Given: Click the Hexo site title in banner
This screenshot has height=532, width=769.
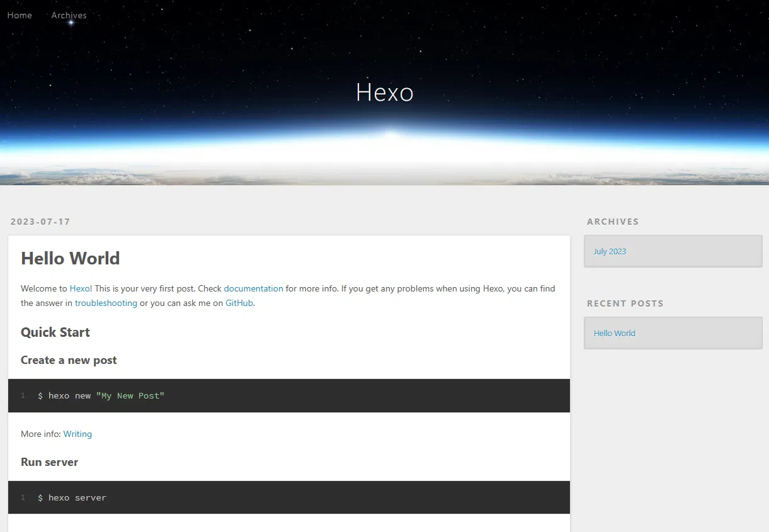Looking at the screenshot, I should pos(384,93).
